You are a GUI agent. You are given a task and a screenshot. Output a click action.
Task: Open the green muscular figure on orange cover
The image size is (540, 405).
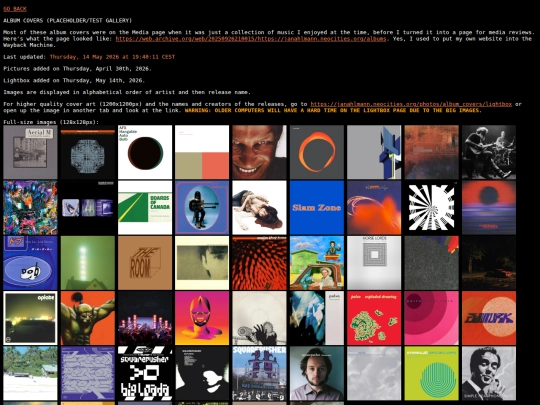click(88, 318)
